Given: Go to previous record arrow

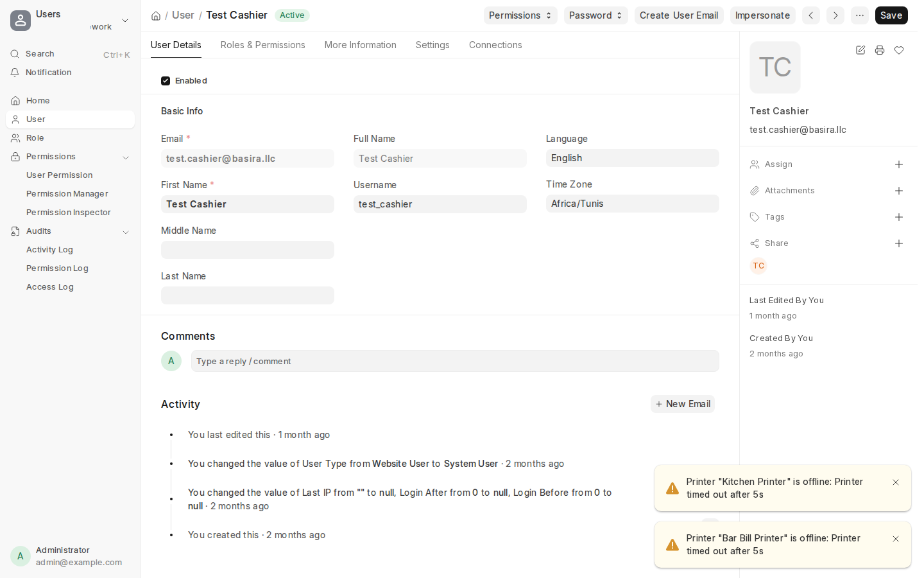Looking at the screenshot, I should (x=811, y=15).
